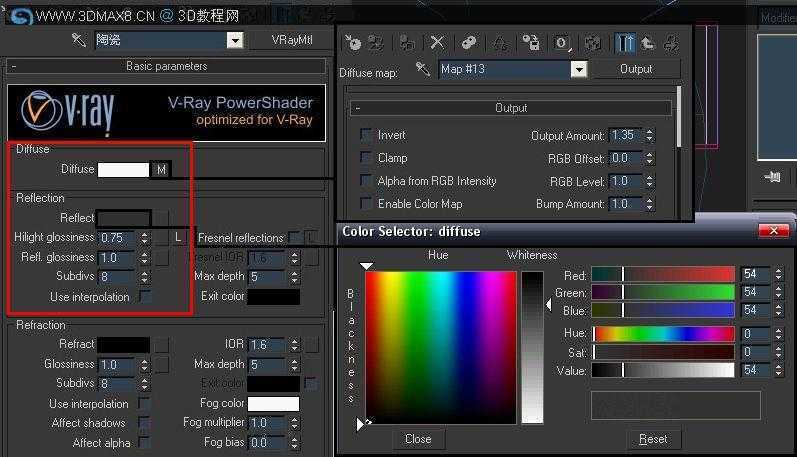This screenshot has height=457, width=797.
Task: Click the Get Material icon
Action: tap(352, 43)
